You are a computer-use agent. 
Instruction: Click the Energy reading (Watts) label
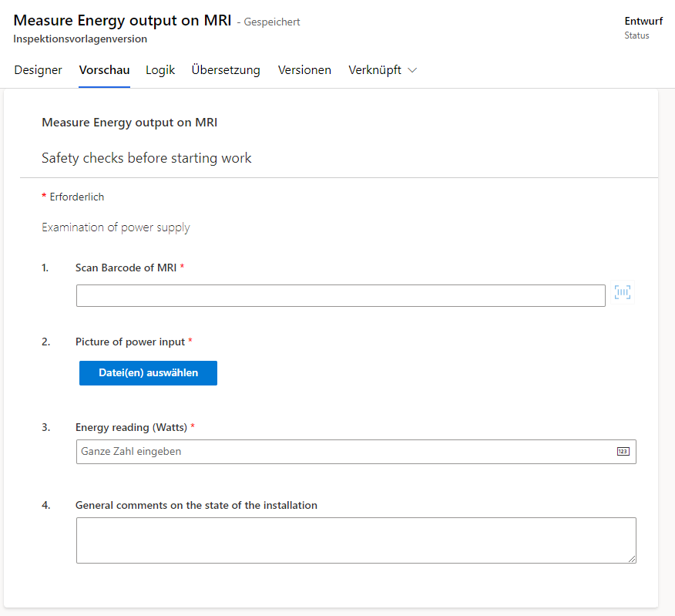tap(131, 427)
